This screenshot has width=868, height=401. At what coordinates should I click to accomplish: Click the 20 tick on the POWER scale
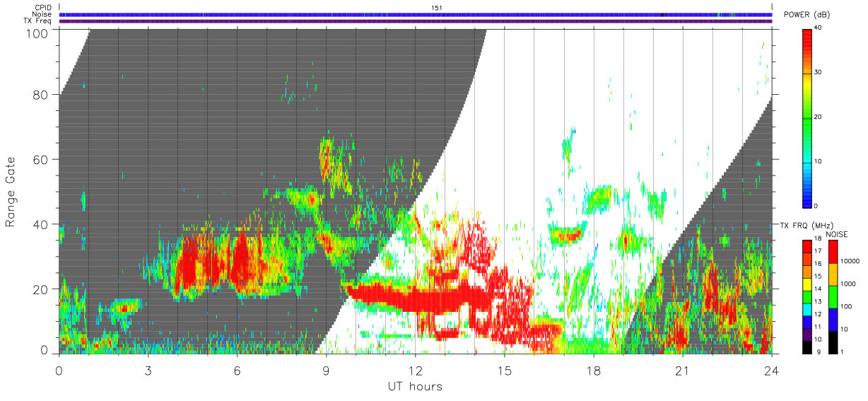click(x=819, y=117)
